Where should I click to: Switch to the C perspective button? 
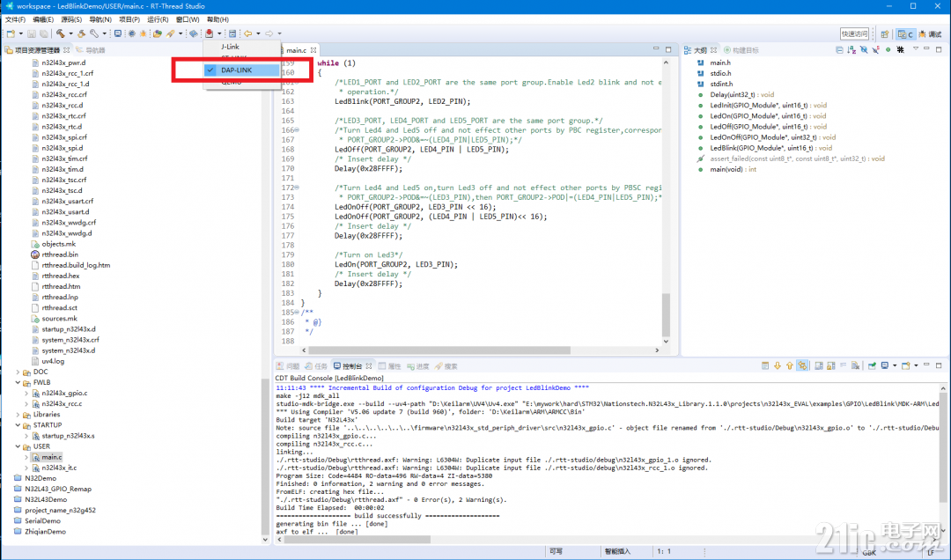906,34
